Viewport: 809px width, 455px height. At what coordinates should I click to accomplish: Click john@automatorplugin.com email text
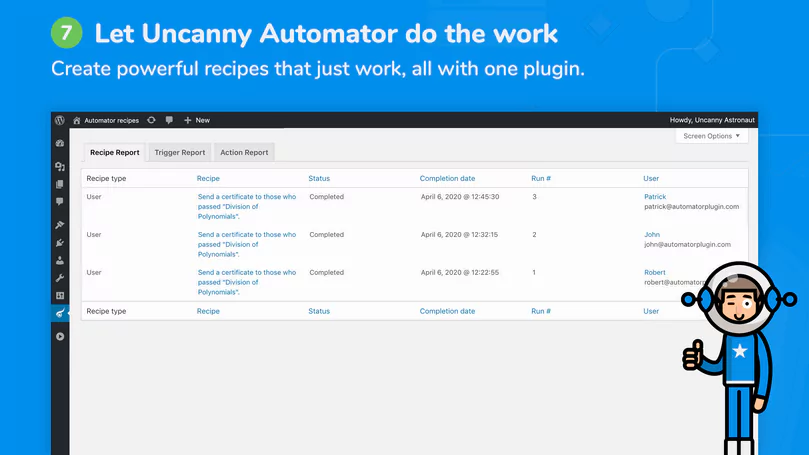tap(687, 245)
